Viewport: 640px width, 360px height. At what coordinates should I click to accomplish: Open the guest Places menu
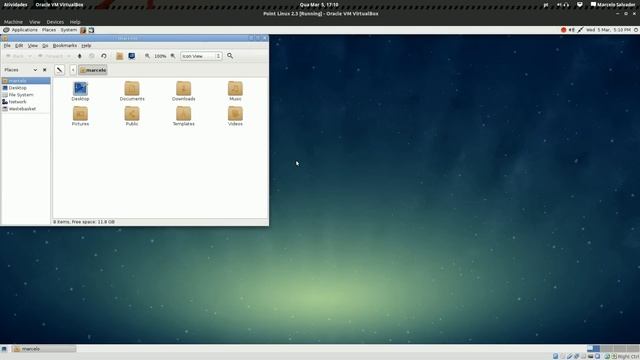tap(49, 30)
